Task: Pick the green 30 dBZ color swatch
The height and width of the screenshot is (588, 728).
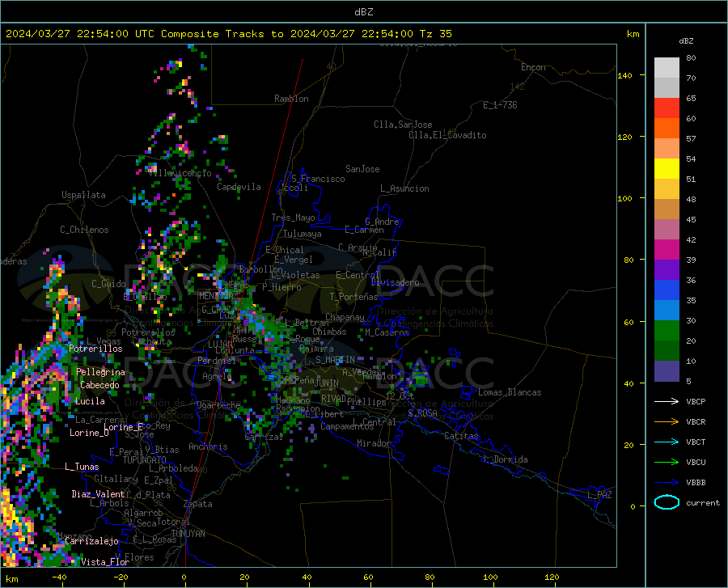Action: point(667,331)
